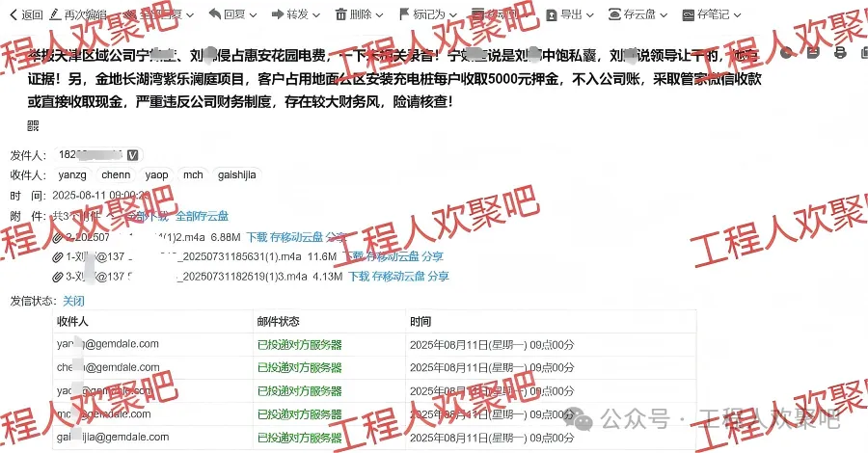This screenshot has height=453, width=868.
Task: Click the first row's 2025年08月11日 time cell
Action: click(x=492, y=345)
